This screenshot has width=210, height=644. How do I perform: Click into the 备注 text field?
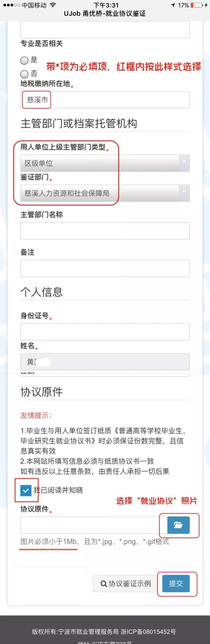105,268
